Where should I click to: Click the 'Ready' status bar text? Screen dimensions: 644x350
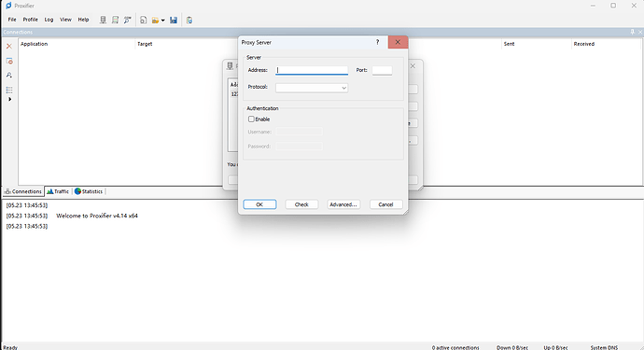tap(10, 347)
